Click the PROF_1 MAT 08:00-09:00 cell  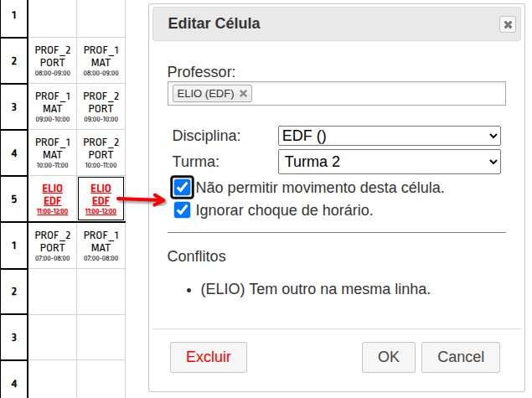[x=101, y=61]
